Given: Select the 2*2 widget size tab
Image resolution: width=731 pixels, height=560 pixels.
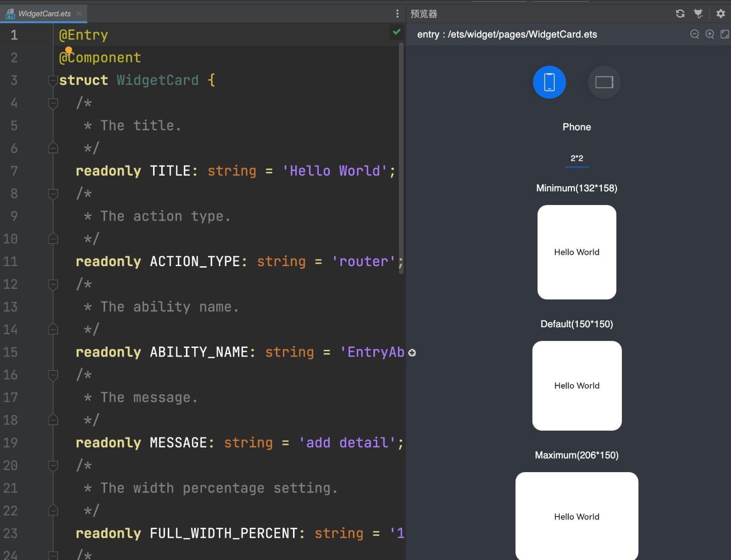Looking at the screenshot, I should click(576, 159).
